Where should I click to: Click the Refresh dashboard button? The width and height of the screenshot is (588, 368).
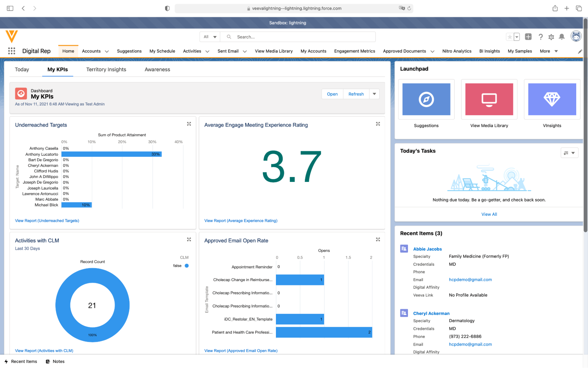click(x=356, y=94)
